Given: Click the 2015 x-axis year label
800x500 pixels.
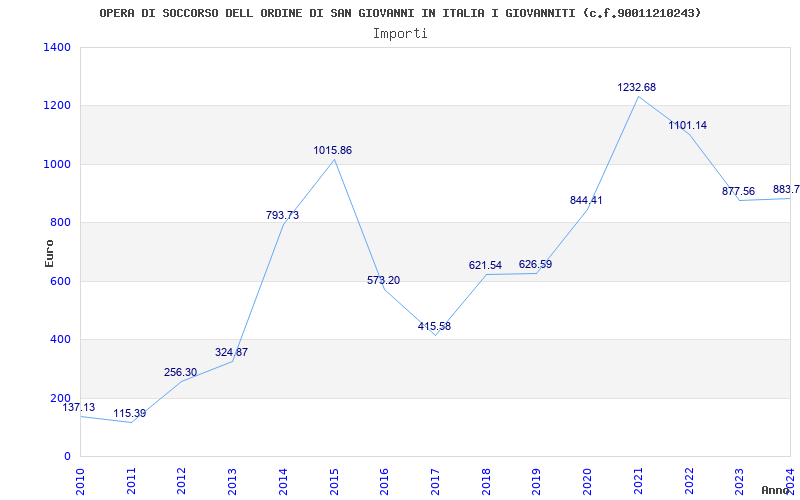Looking at the screenshot, I should point(334,482).
